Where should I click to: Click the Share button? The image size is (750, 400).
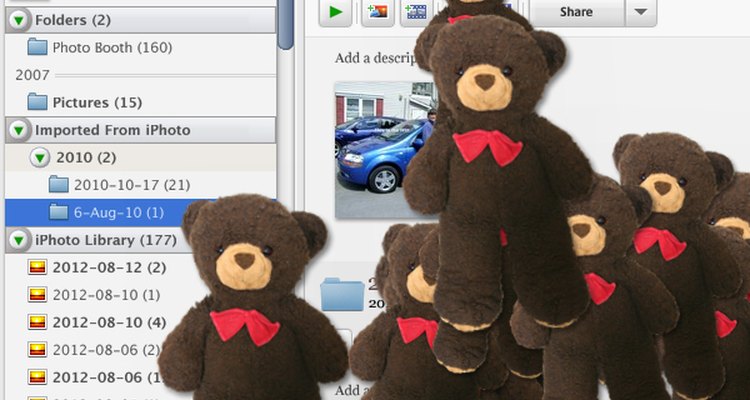point(576,12)
